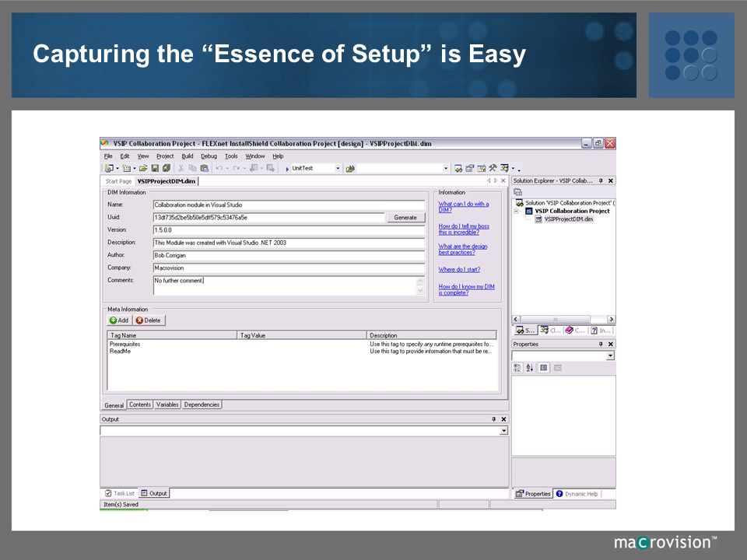Click the Save All toolbar icon

point(167,168)
